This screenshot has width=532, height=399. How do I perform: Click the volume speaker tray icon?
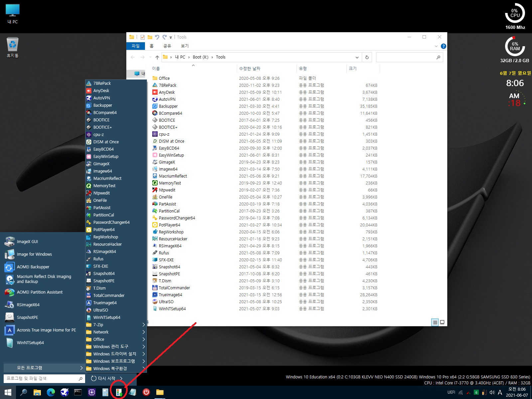pos(492,392)
